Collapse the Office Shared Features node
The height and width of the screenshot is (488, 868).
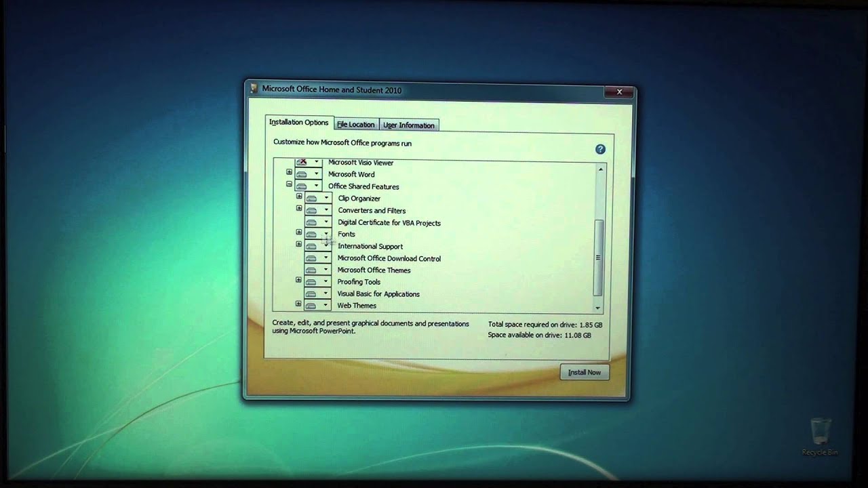point(289,184)
